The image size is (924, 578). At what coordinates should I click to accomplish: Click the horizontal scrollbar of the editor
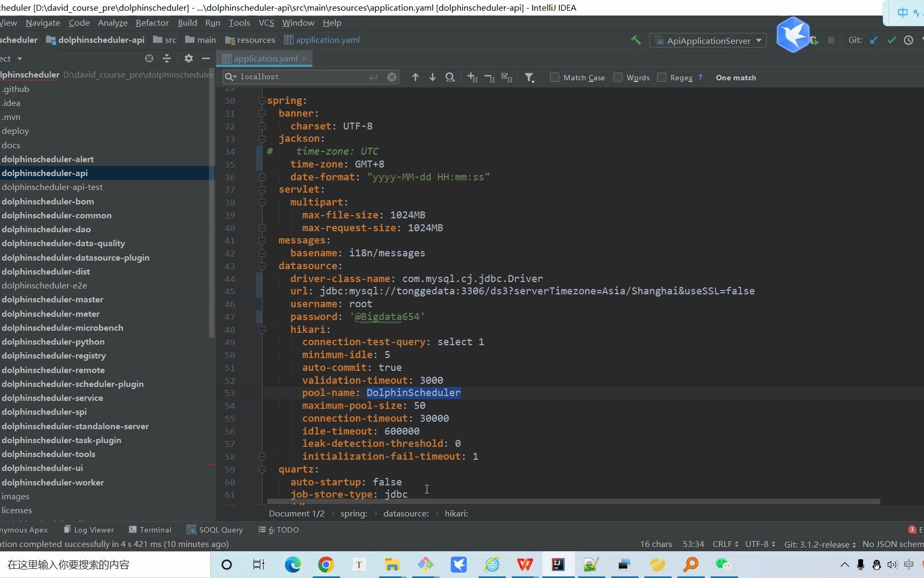[x=573, y=501]
